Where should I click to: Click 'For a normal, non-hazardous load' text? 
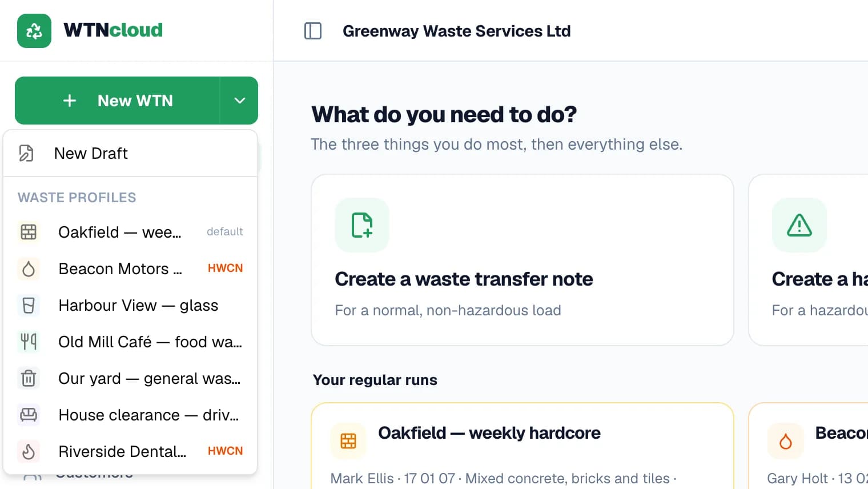coord(448,310)
